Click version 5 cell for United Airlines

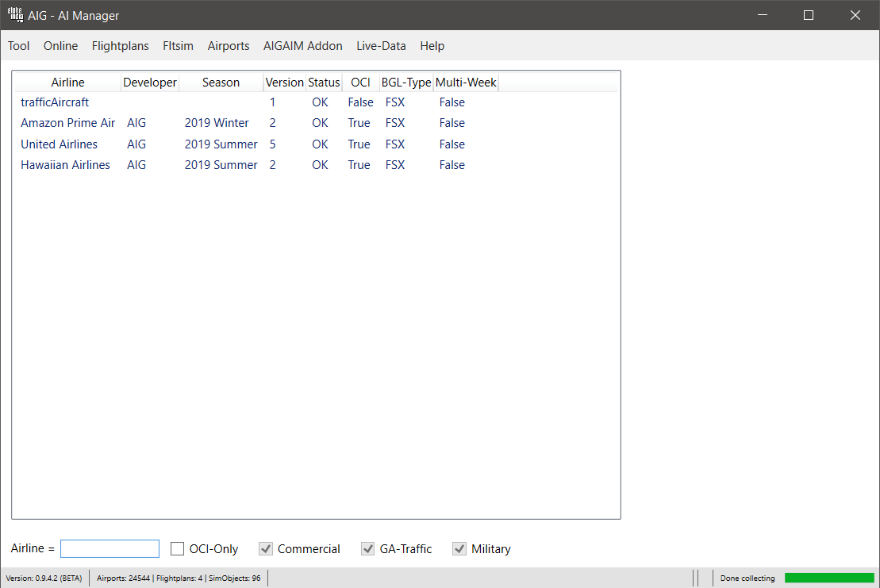pos(273,144)
